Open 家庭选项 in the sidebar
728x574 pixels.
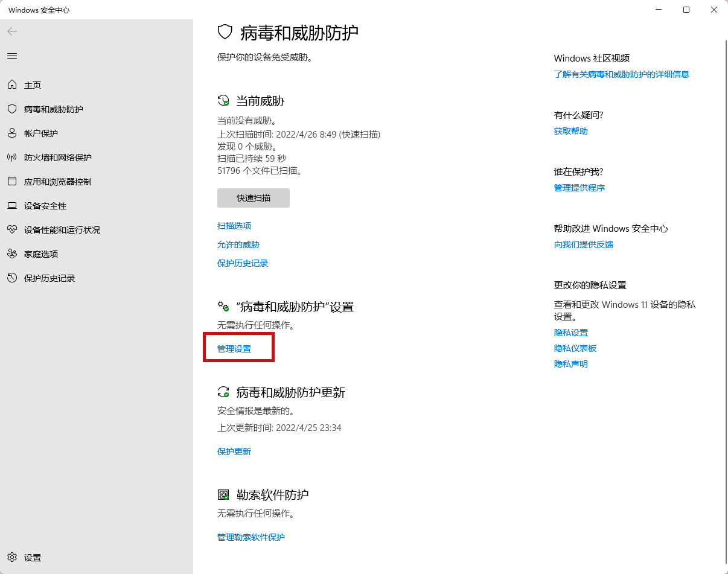click(x=41, y=254)
